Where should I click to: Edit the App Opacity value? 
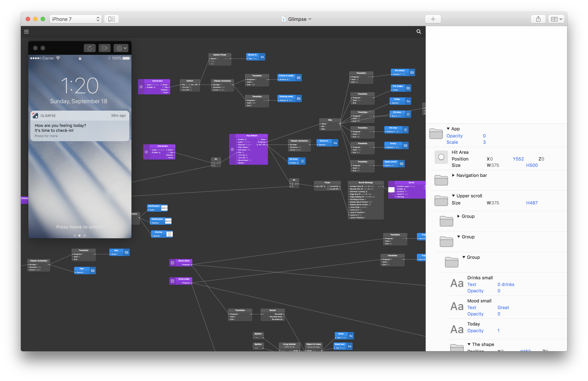(484, 136)
